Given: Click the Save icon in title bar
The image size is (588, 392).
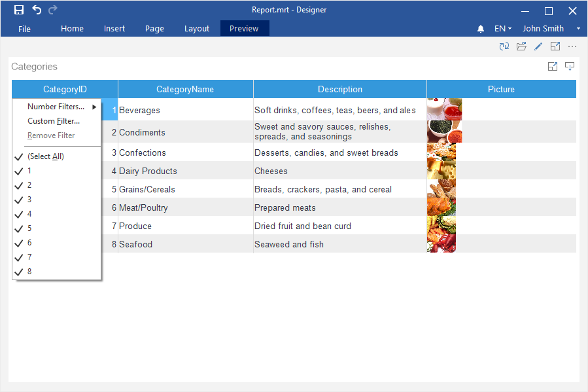Looking at the screenshot, I should point(19,10).
